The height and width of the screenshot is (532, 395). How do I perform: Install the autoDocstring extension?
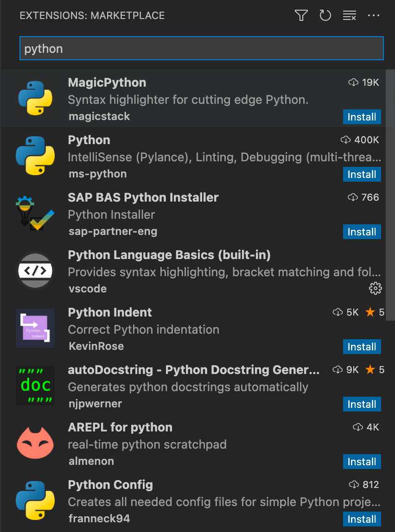(362, 404)
